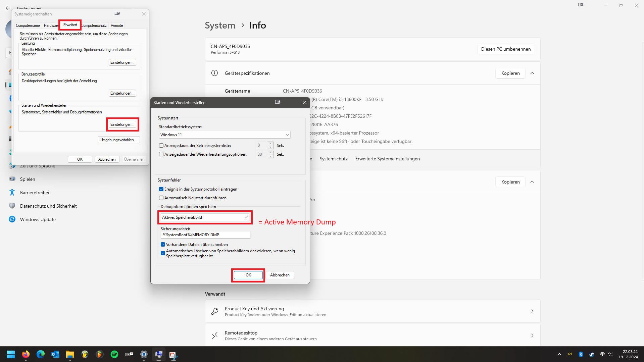This screenshot has height=362, width=644.
Task: Increase the Wiederherstellungsoptionen seconds spinner
Action: tap(270, 152)
